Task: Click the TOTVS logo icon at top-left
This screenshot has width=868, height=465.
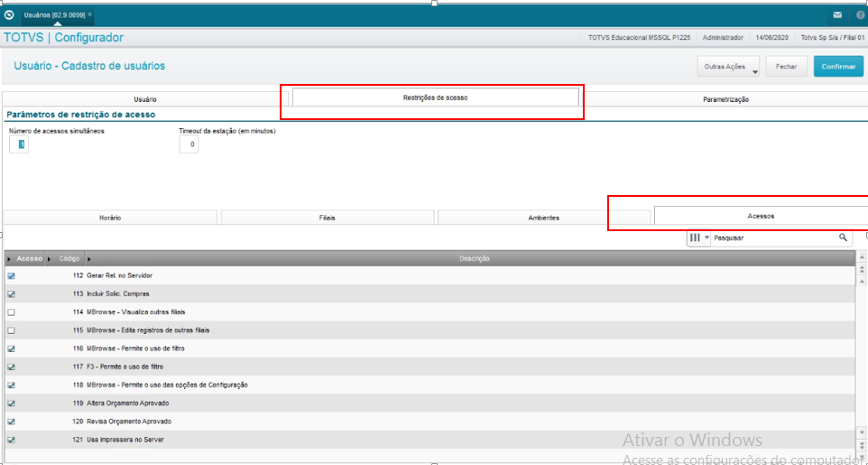Action: click(9, 15)
